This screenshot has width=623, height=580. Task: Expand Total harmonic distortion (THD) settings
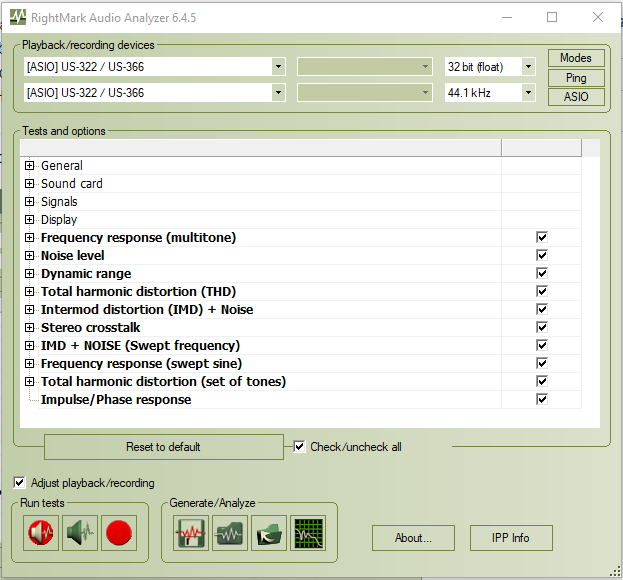tap(29, 291)
